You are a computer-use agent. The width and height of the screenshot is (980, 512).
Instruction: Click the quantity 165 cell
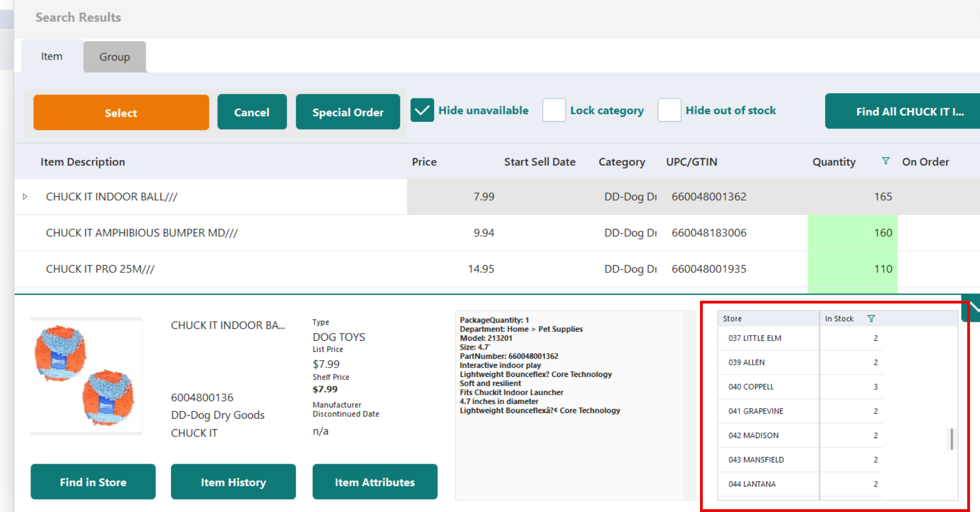(852, 196)
